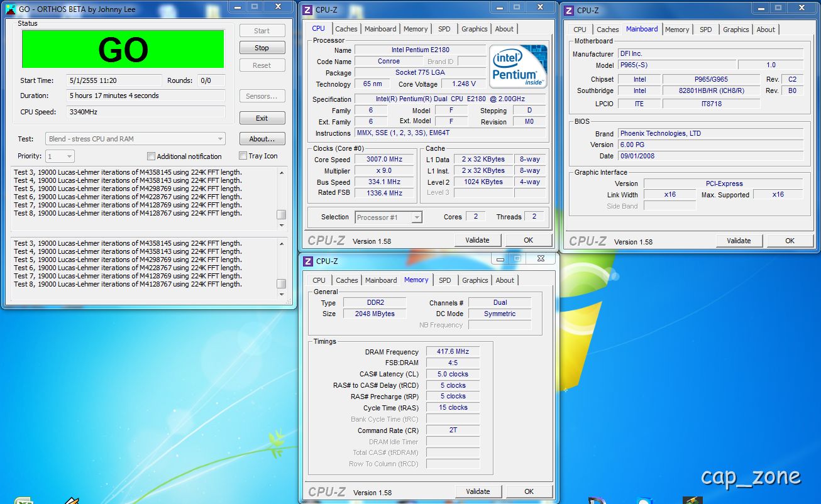Open the SPD tab in the DFI mainboard window
This screenshot has height=504, width=821.
(x=705, y=30)
